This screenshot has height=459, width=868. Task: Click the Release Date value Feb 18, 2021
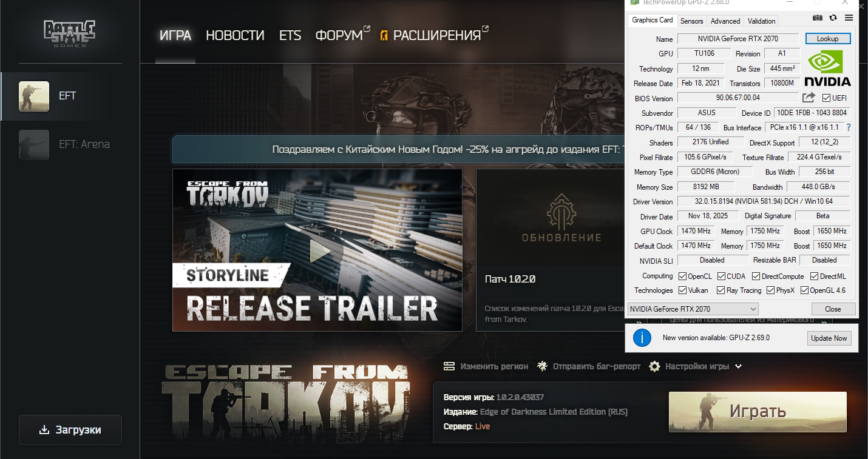click(x=700, y=83)
